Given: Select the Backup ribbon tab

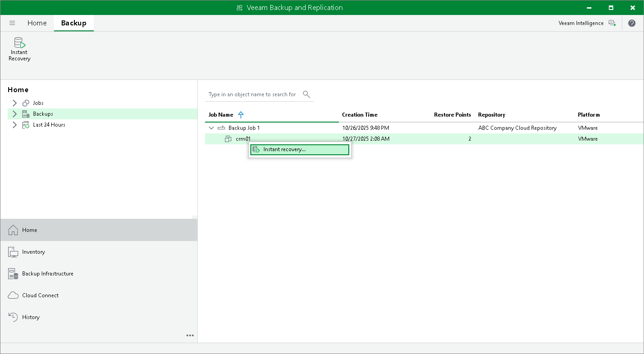Looking at the screenshot, I should click(73, 23).
